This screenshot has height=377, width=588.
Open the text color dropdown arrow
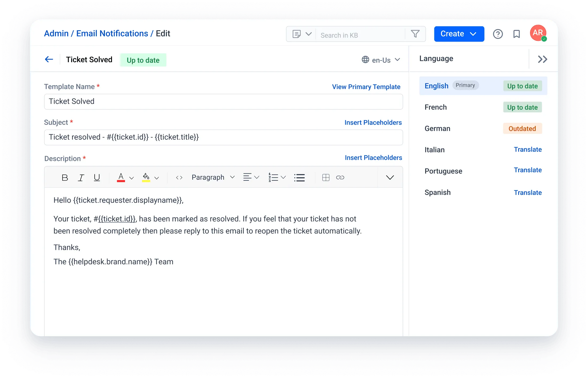[x=131, y=177]
